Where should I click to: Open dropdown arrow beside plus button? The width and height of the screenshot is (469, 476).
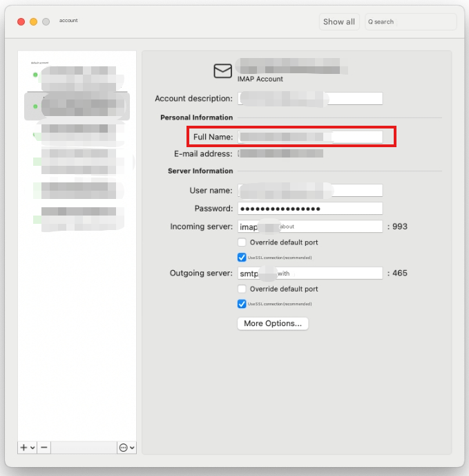(32, 448)
